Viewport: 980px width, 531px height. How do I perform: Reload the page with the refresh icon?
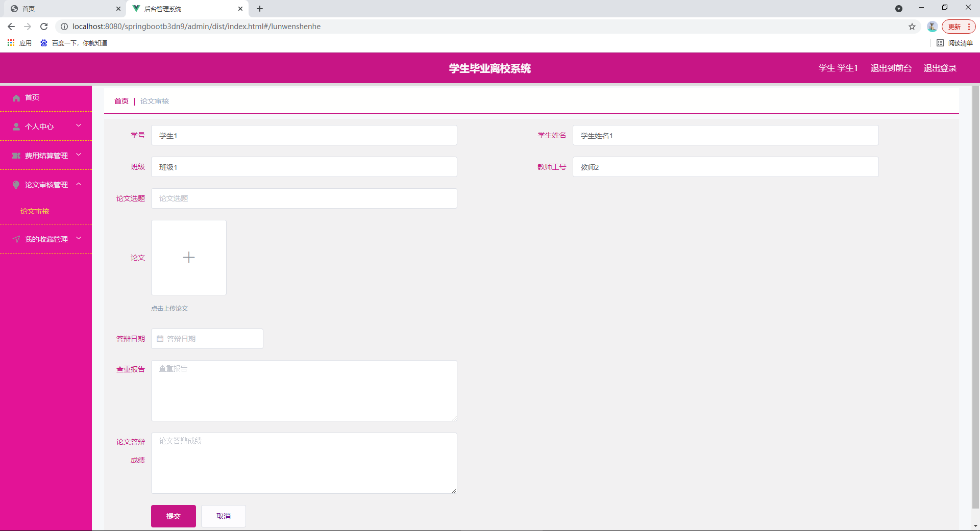(x=44, y=27)
